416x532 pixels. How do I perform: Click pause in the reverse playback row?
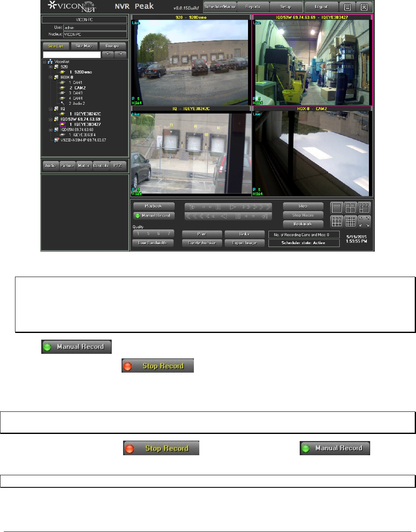pyautogui.click(x=238, y=216)
